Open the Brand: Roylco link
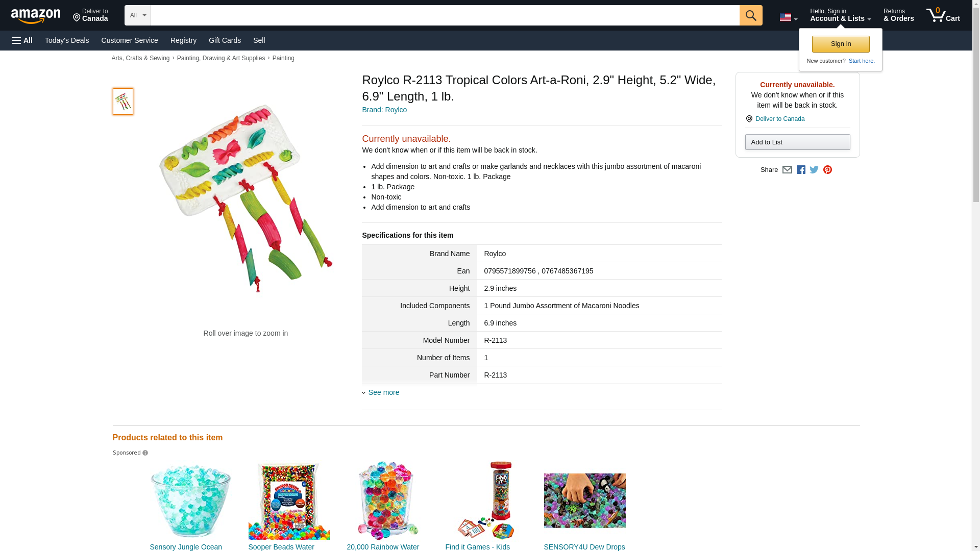This screenshot has width=980, height=551. [x=384, y=110]
